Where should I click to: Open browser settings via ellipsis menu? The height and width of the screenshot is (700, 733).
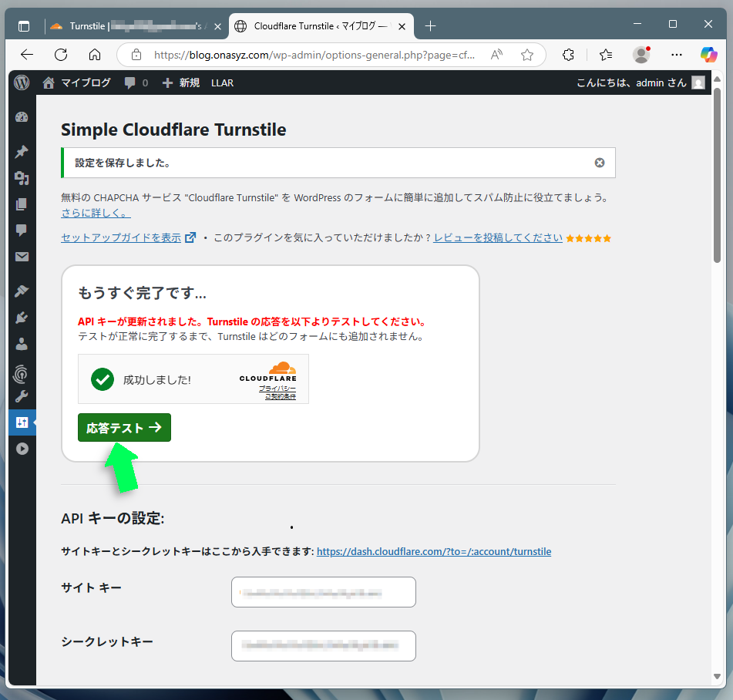click(677, 55)
